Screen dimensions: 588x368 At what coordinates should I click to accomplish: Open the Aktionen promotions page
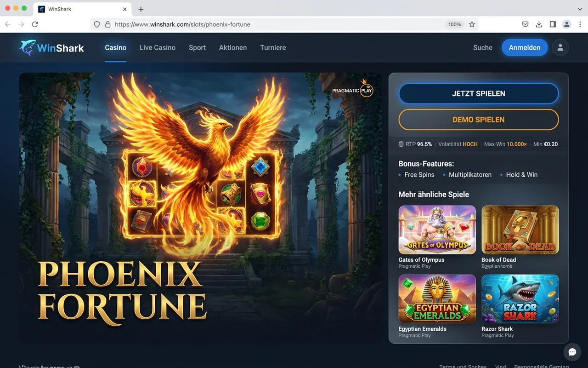pyautogui.click(x=233, y=47)
